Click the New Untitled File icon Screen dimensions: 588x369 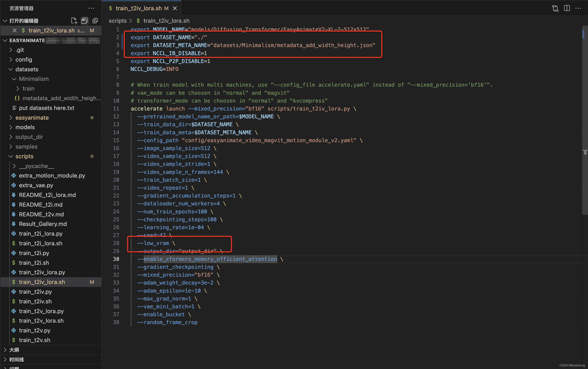coord(74,21)
